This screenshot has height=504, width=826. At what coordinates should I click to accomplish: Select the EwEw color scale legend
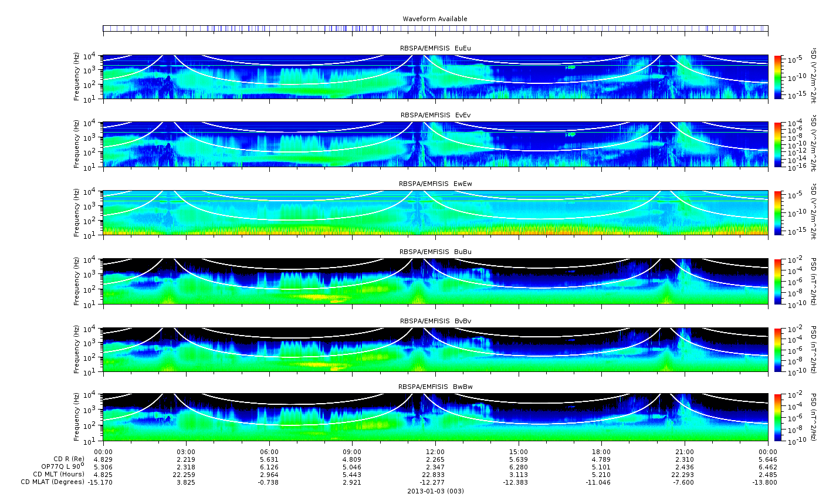778,213
